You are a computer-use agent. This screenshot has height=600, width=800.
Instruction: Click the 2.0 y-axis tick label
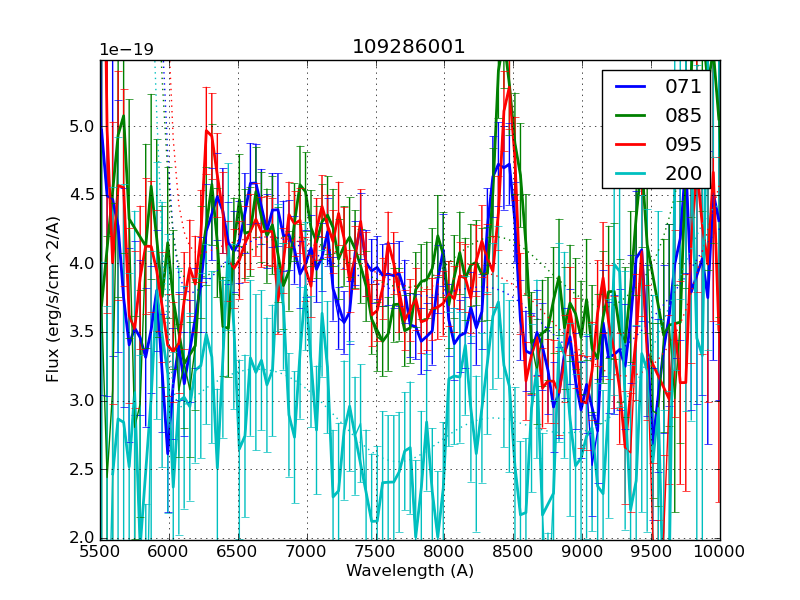(x=80, y=538)
